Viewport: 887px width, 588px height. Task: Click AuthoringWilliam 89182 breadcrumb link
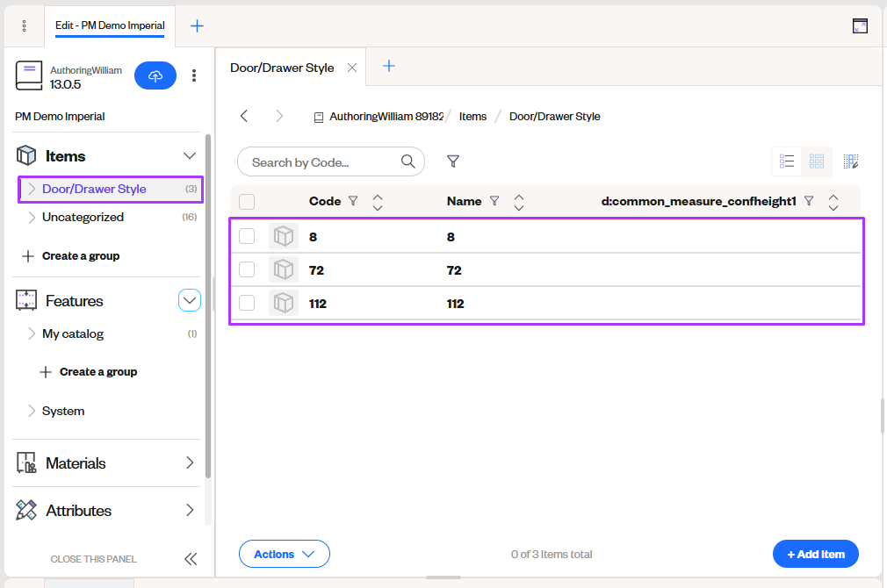[386, 117]
